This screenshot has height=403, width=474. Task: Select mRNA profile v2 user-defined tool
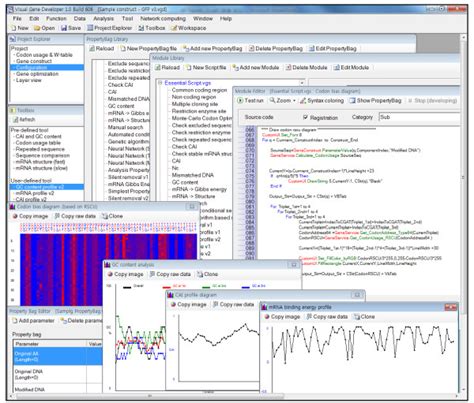35,193
